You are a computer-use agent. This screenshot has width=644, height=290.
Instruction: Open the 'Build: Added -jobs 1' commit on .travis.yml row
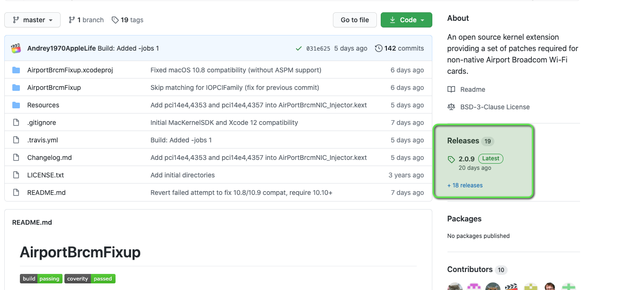click(181, 140)
